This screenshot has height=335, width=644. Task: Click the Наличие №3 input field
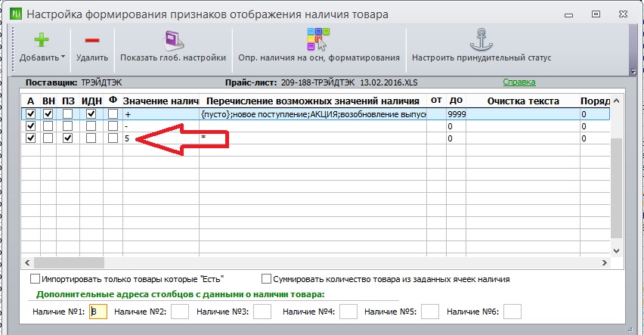(262, 312)
